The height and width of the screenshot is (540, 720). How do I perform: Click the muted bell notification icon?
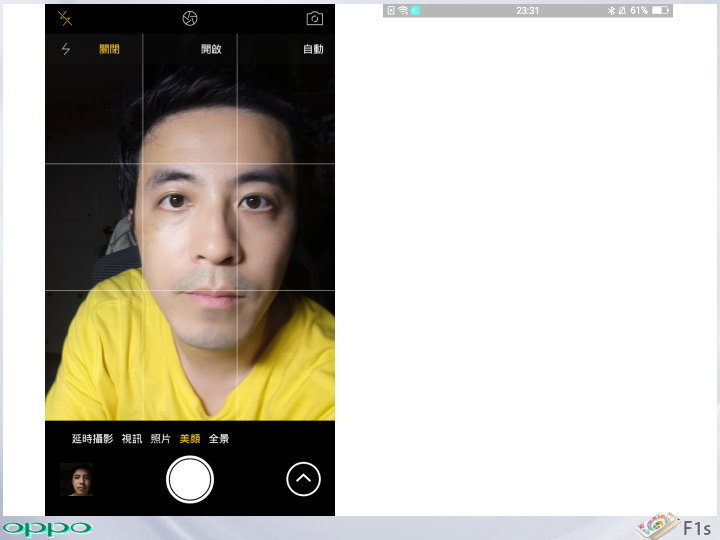point(622,10)
